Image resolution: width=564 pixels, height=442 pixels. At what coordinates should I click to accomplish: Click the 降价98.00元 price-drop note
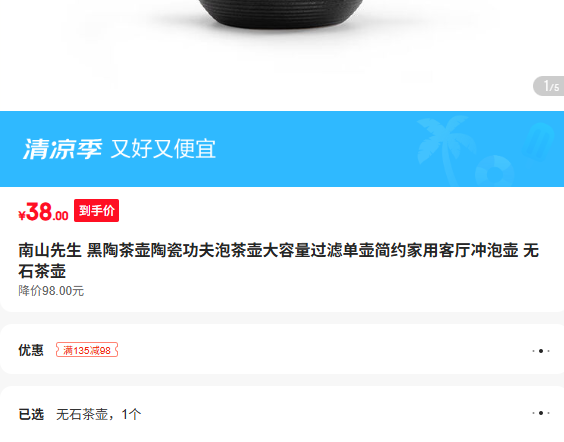pos(51,291)
